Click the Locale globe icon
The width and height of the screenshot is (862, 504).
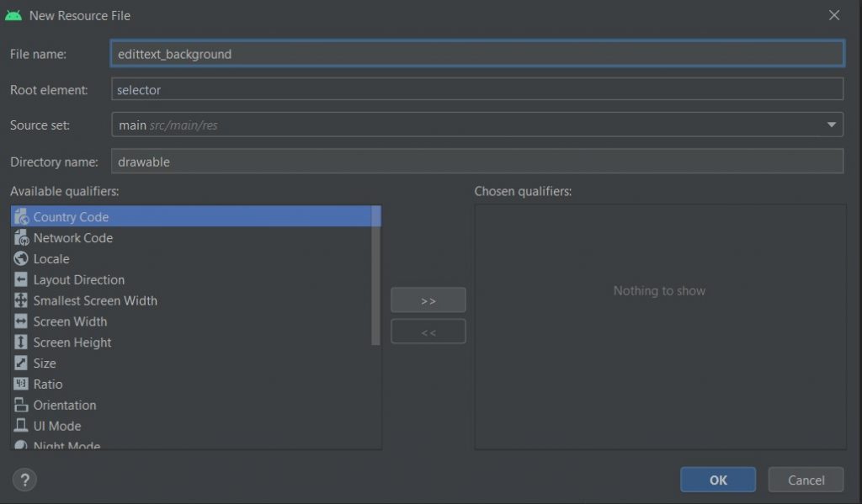coord(21,258)
